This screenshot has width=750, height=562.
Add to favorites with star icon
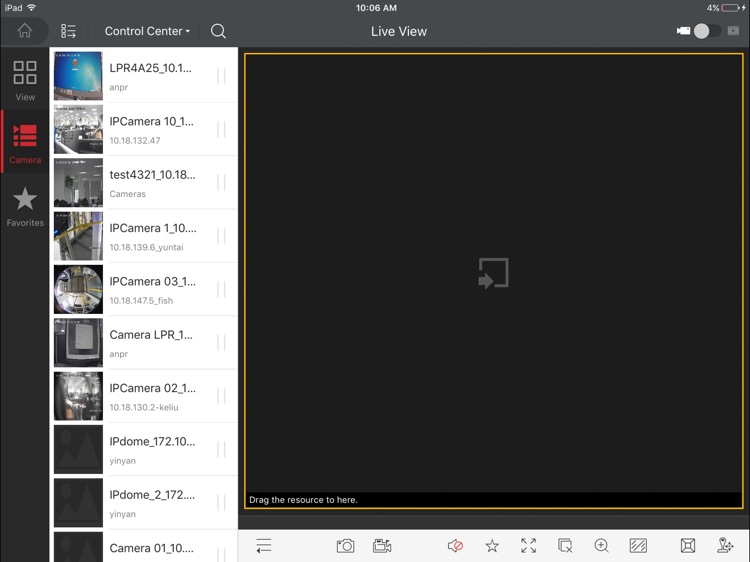(492, 546)
